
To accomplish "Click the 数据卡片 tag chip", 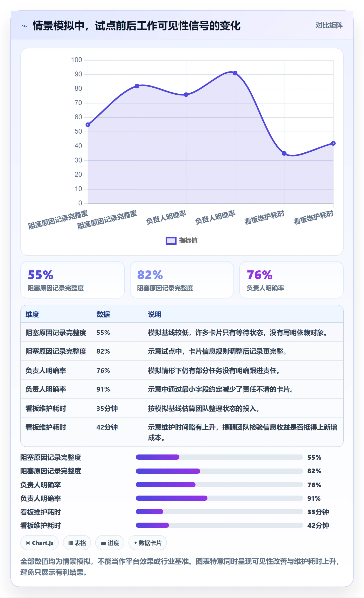I will [148, 543].
